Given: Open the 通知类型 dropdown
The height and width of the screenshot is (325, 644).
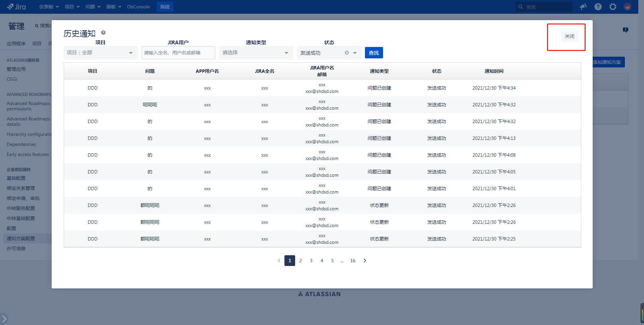Looking at the screenshot, I should (x=256, y=53).
